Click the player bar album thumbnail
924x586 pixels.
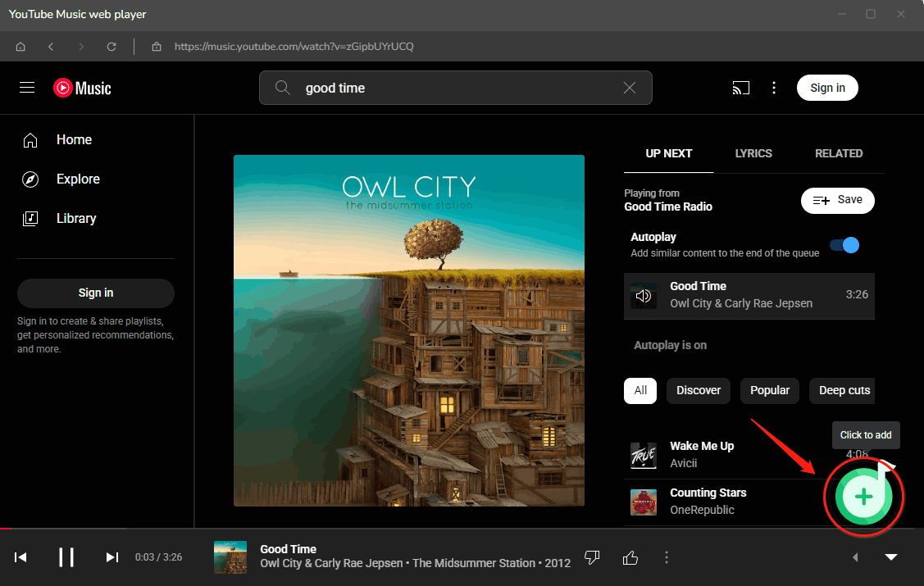pyautogui.click(x=230, y=557)
